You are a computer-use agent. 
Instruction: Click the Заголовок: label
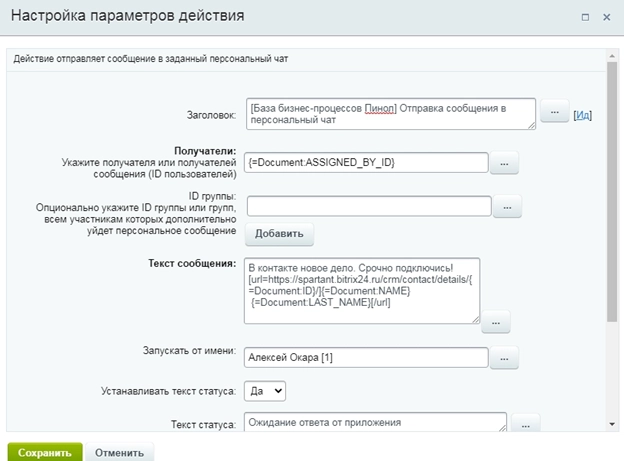[211, 115]
